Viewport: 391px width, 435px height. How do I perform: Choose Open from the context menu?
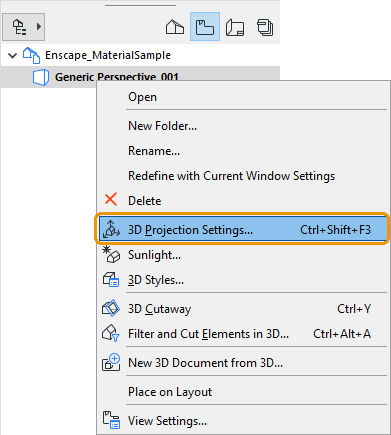[142, 97]
